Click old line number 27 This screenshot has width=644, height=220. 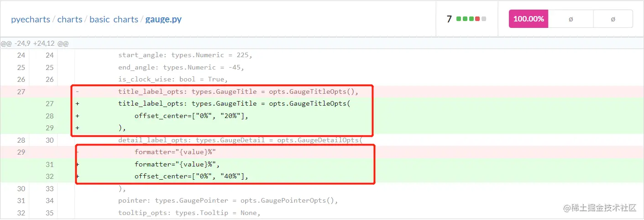point(21,91)
